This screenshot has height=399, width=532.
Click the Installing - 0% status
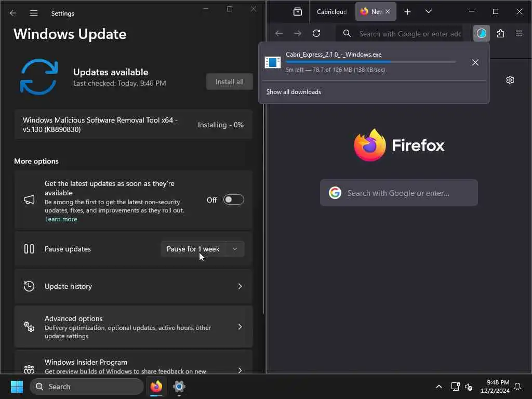click(x=220, y=125)
